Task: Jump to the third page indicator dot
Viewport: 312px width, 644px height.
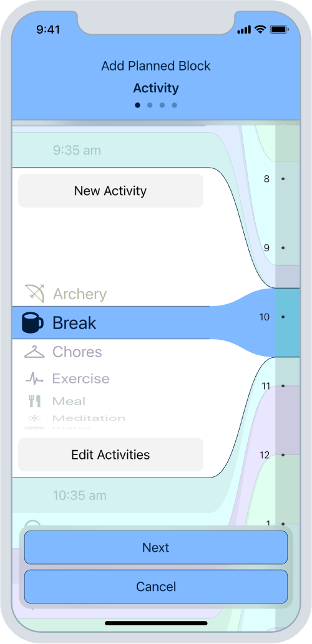Action: click(x=162, y=105)
